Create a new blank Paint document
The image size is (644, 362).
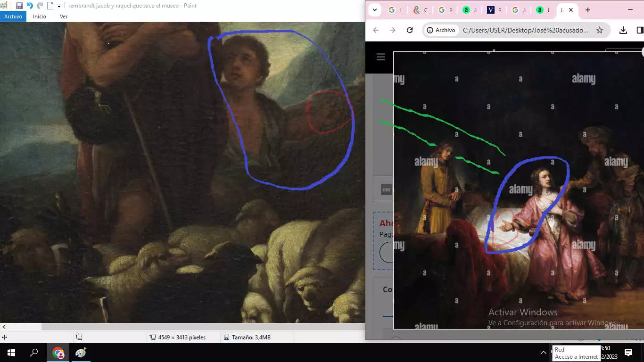coord(50,6)
